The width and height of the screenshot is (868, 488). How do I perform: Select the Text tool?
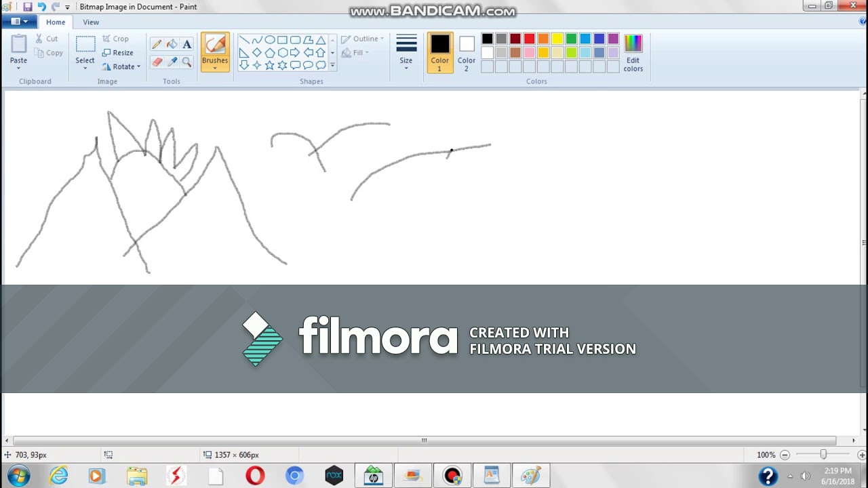186,44
